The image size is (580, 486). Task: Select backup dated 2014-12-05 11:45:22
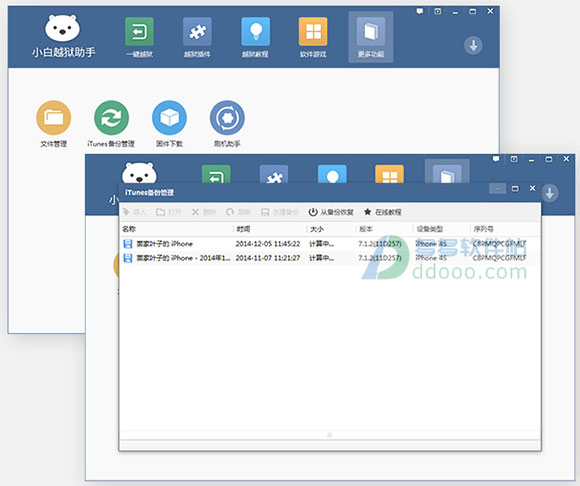[x=329, y=244]
